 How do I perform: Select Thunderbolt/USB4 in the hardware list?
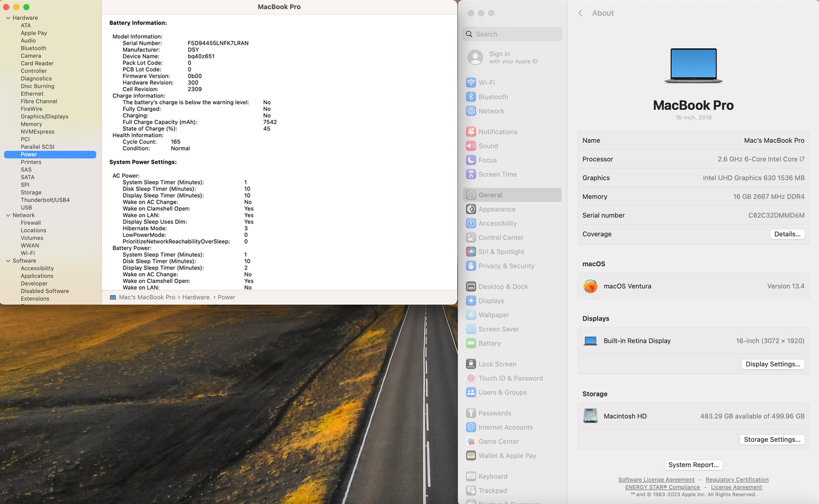click(45, 200)
